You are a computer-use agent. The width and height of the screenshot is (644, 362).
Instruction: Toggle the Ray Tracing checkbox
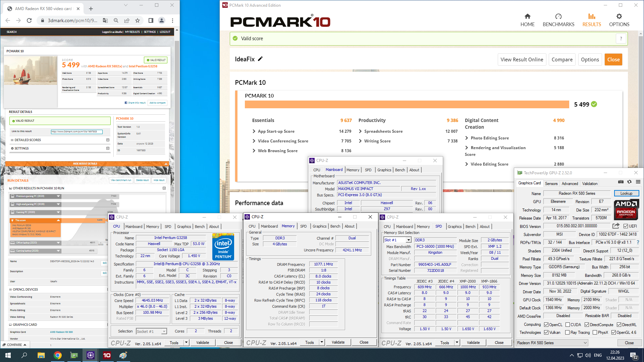(x=567, y=333)
